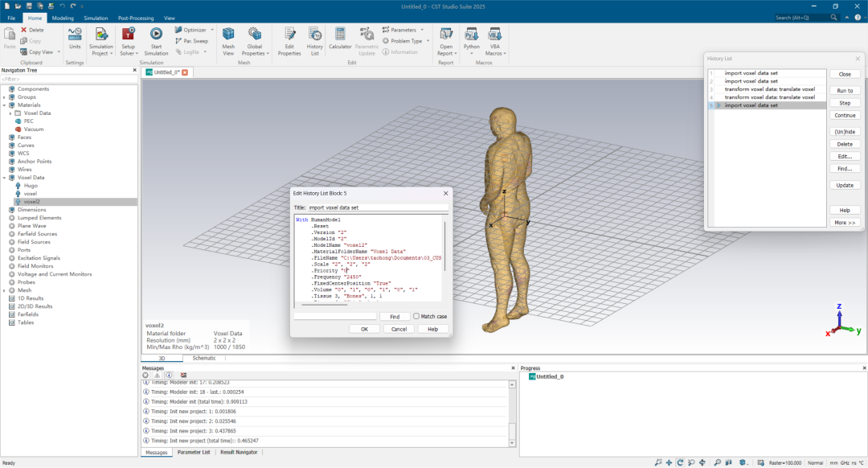Viewport: 868px width, 468px height.
Task: Expand the Groups tree node
Action: tap(5, 97)
